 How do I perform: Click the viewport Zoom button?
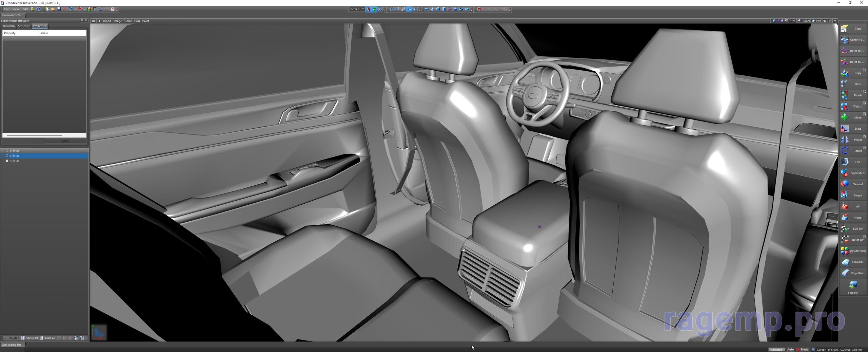(804, 21)
